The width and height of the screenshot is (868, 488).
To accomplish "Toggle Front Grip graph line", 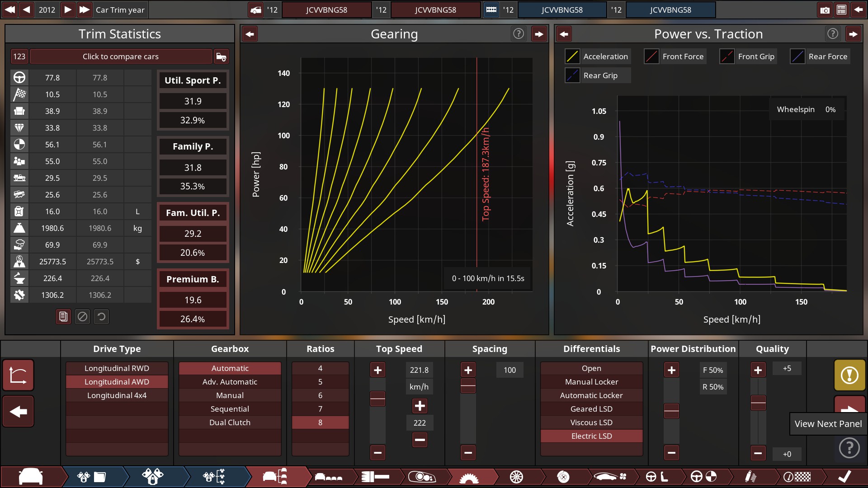I will [727, 56].
